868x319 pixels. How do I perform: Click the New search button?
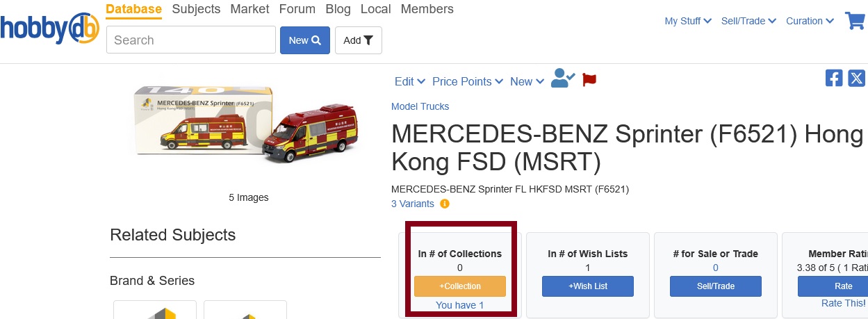click(304, 40)
